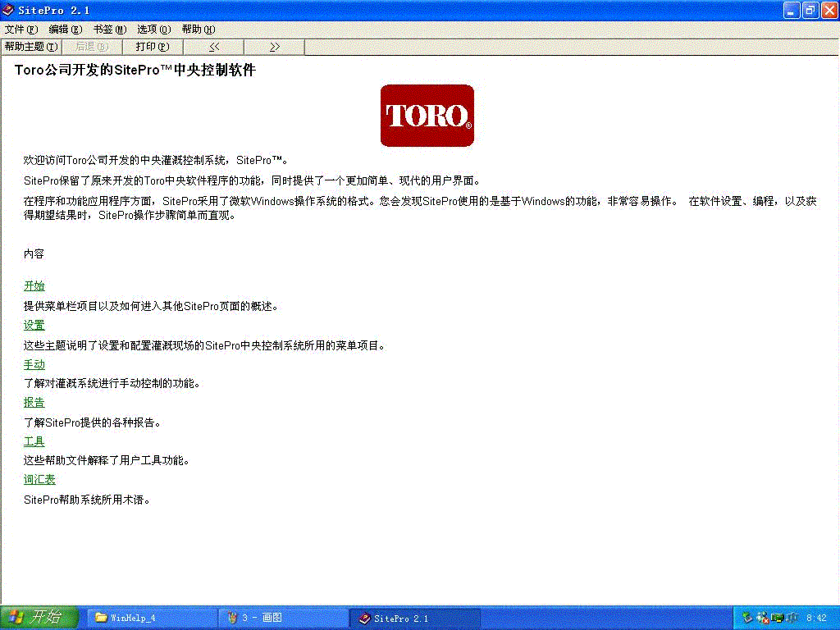The image size is (840, 630).
Task: Open the 编辑 menu
Action: (x=65, y=29)
